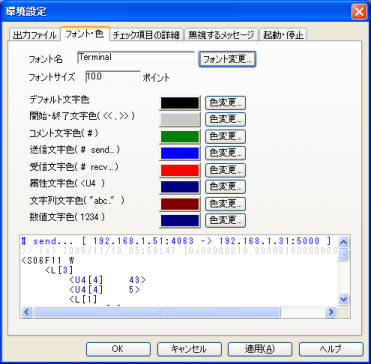Click the '<U4[4] 5>' preview line

point(105,289)
